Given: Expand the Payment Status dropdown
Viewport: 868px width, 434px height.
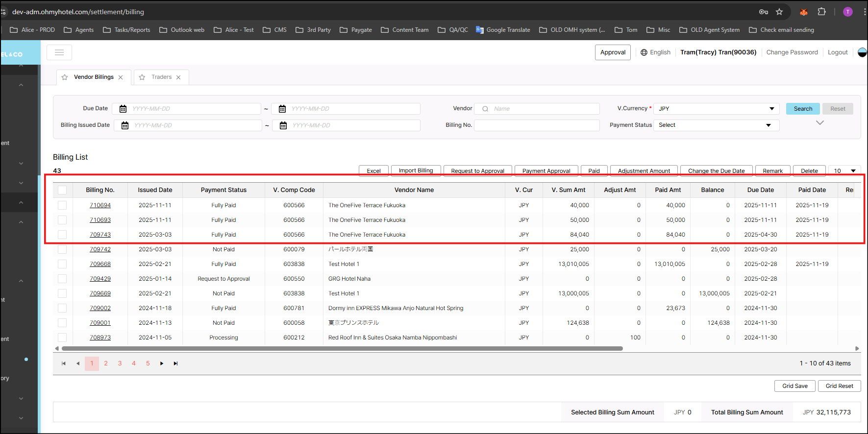Looking at the screenshot, I should coord(716,125).
